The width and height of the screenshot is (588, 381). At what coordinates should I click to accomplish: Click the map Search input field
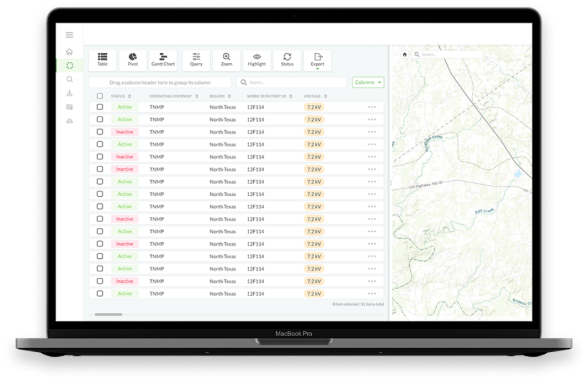pos(448,55)
